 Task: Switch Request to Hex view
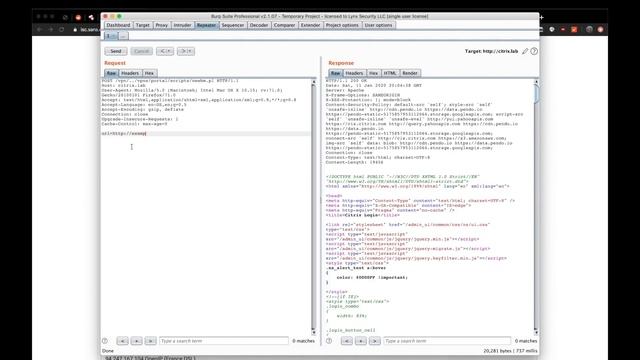149,73
